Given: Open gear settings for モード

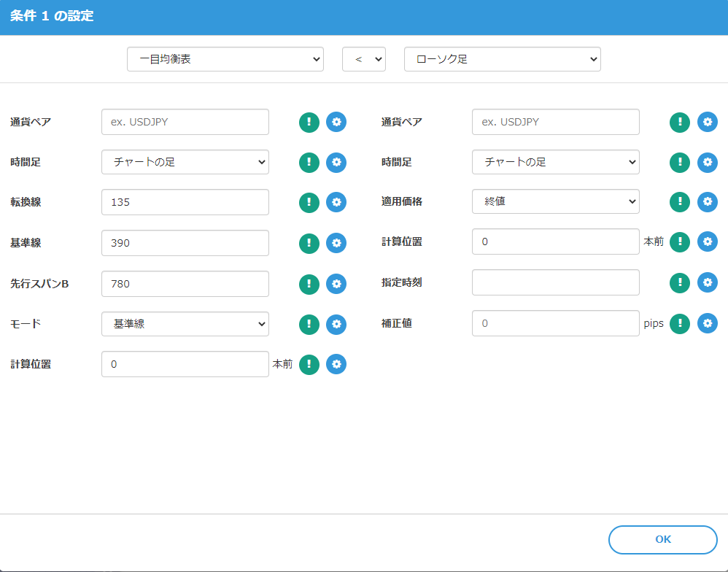Looking at the screenshot, I should tap(336, 324).
